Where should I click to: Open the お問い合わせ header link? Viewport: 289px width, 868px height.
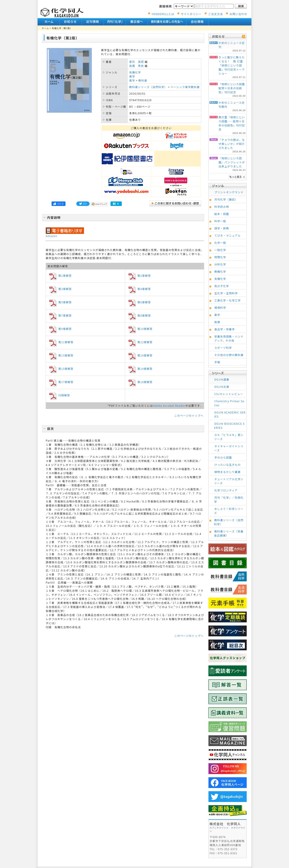(238, 14)
